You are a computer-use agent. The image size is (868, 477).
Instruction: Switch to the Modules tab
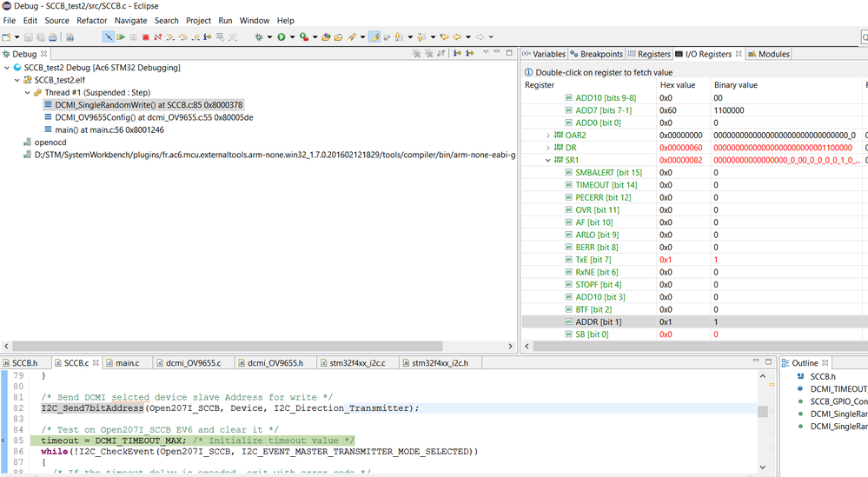[768, 54]
